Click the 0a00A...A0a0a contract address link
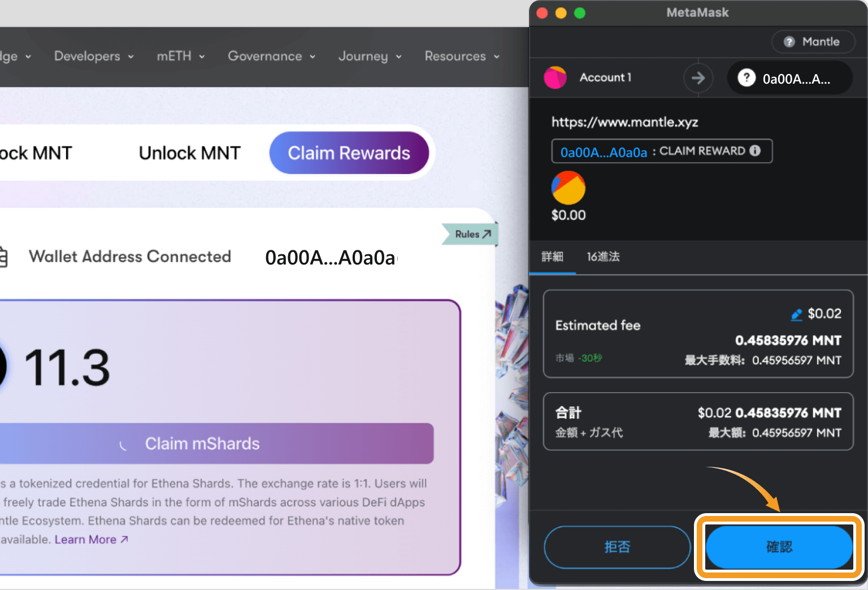The width and height of the screenshot is (868, 590). (604, 151)
